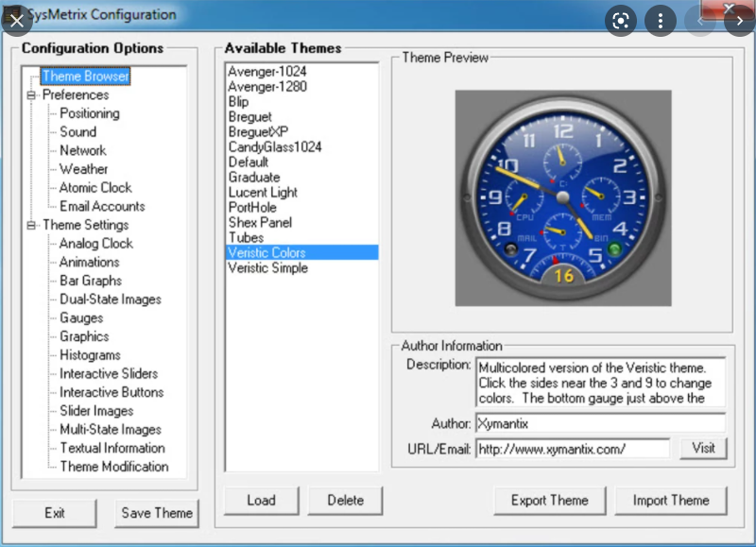
Task: Collapse the Preferences tree node
Action: pyautogui.click(x=31, y=94)
